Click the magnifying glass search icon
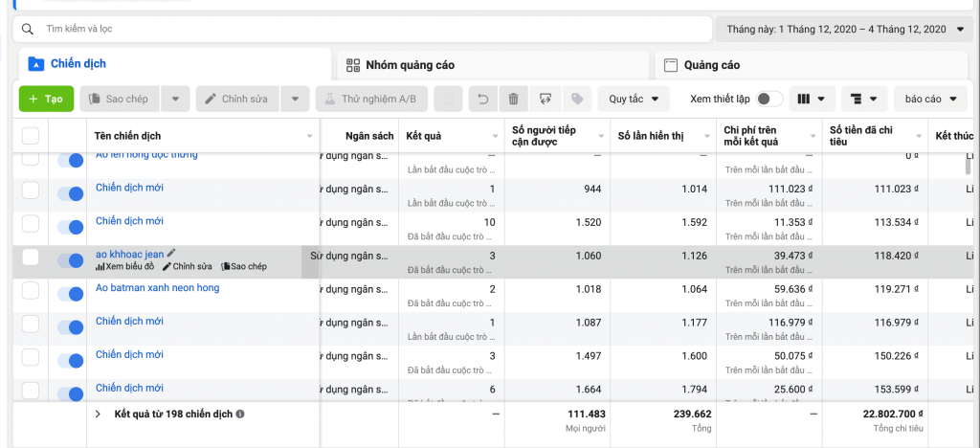Screen dimensions: 980x448 tap(28, 29)
